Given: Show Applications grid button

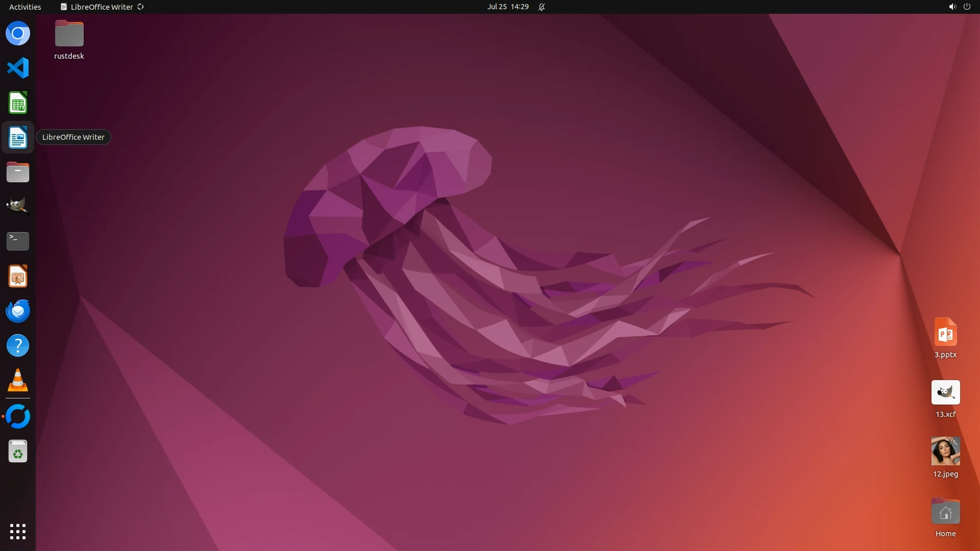Looking at the screenshot, I should pyautogui.click(x=18, y=532).
